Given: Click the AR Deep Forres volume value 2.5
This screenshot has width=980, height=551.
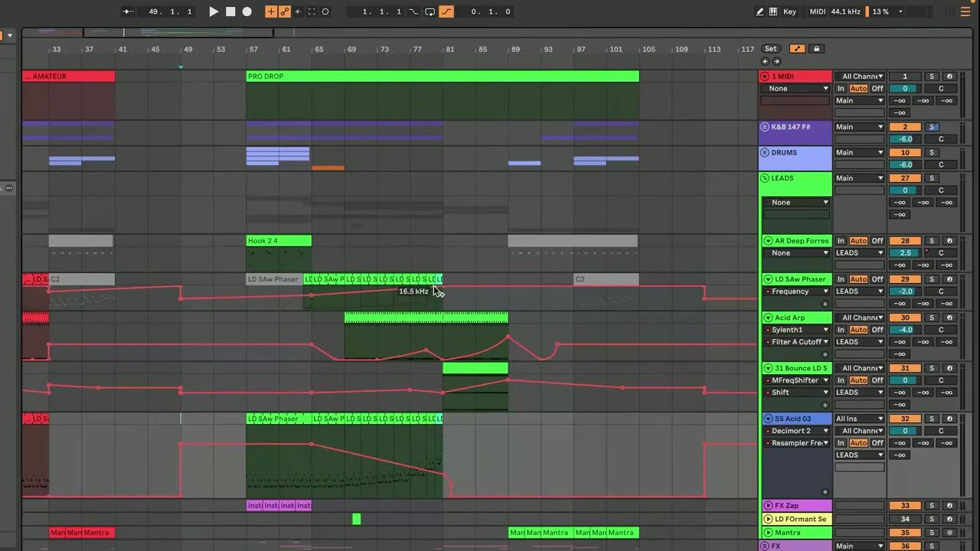Looking at the screenshot, I should (905, 253).
